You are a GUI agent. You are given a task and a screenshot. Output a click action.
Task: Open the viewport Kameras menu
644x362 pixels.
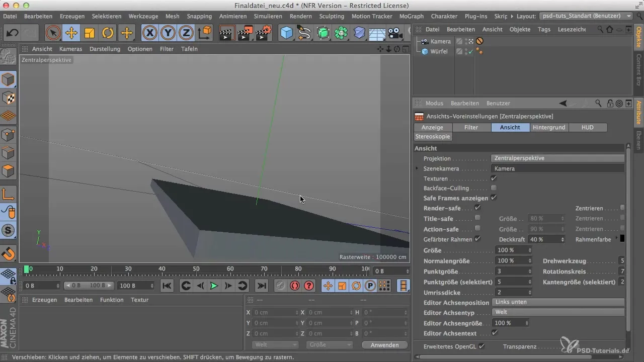pyautogui.click(x=70, y=49)
